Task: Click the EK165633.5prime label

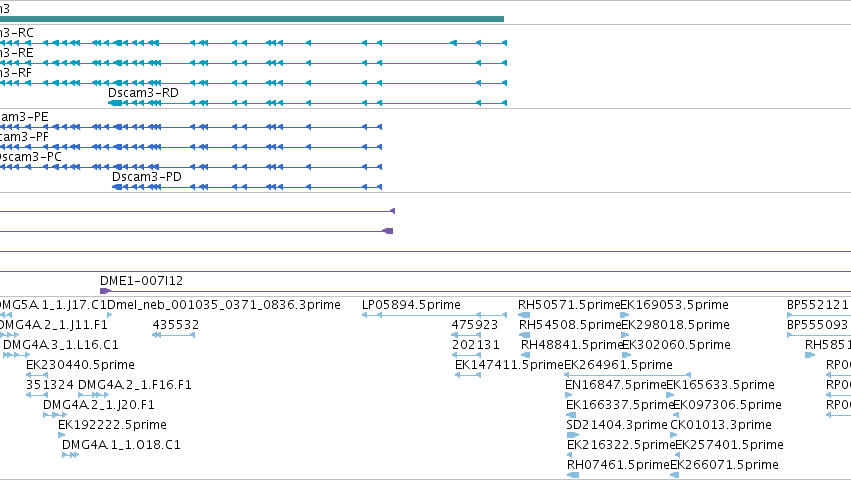Action: click(720, 385)
